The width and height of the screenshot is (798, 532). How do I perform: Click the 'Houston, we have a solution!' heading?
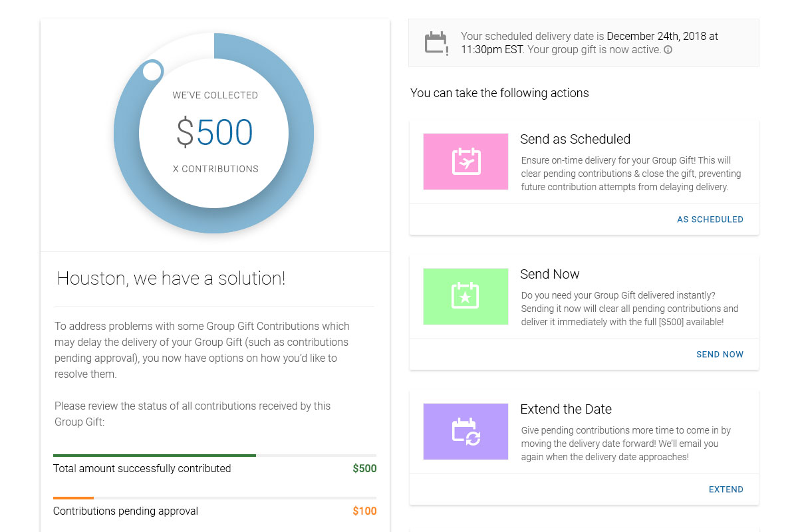coord(171,278)
